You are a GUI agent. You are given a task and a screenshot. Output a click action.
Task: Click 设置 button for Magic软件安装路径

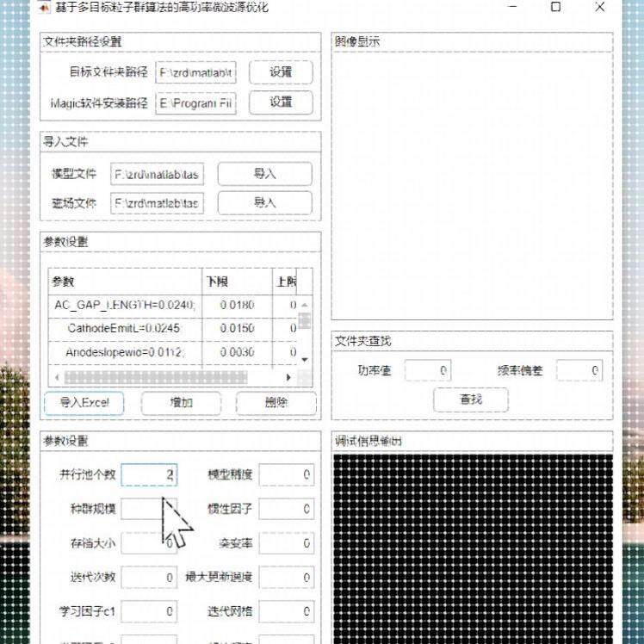pos(281,102)
